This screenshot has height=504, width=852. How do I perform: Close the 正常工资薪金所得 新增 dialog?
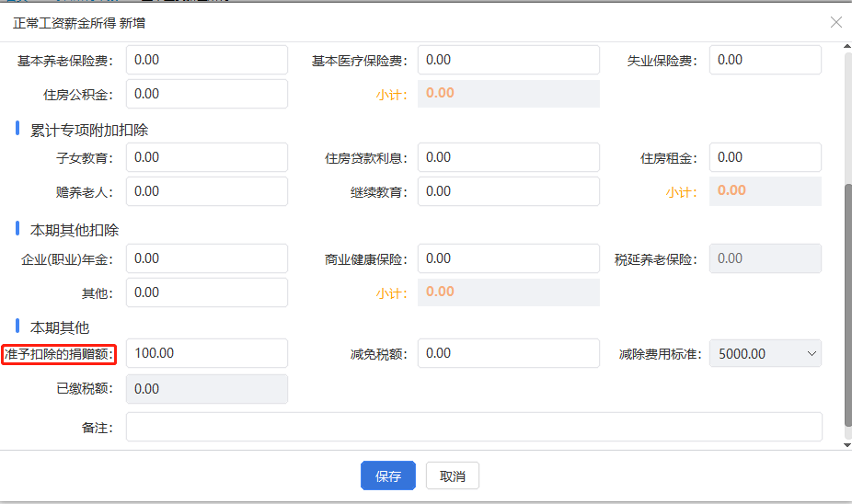point(836,22)
